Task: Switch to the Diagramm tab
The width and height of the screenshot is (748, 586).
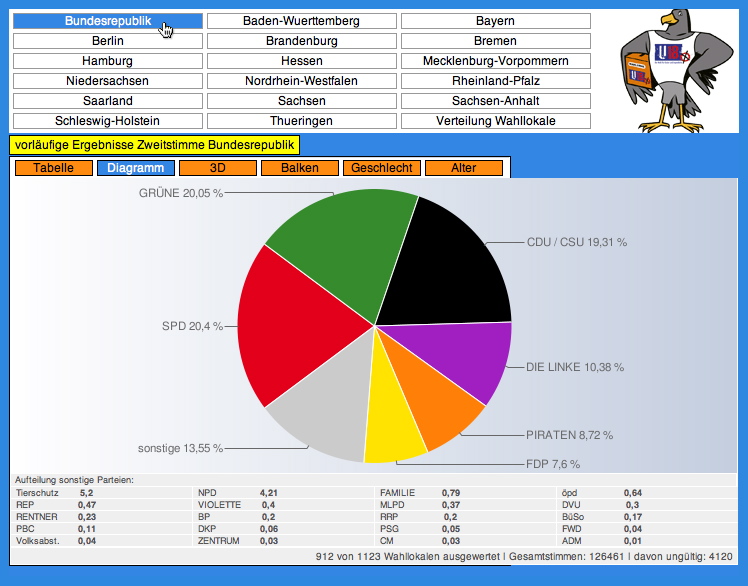Action: coord(136,168)
